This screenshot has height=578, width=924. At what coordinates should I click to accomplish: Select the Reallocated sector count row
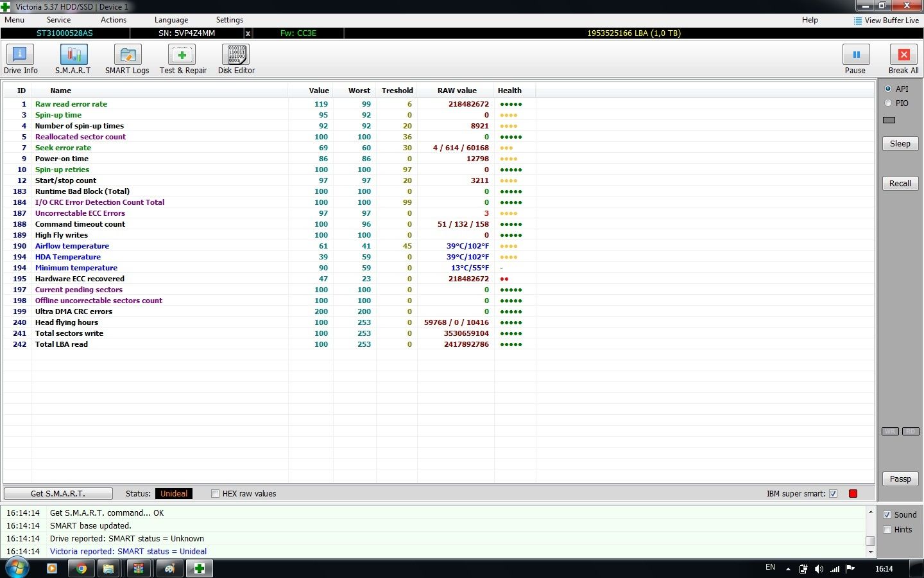pos(439,137)
